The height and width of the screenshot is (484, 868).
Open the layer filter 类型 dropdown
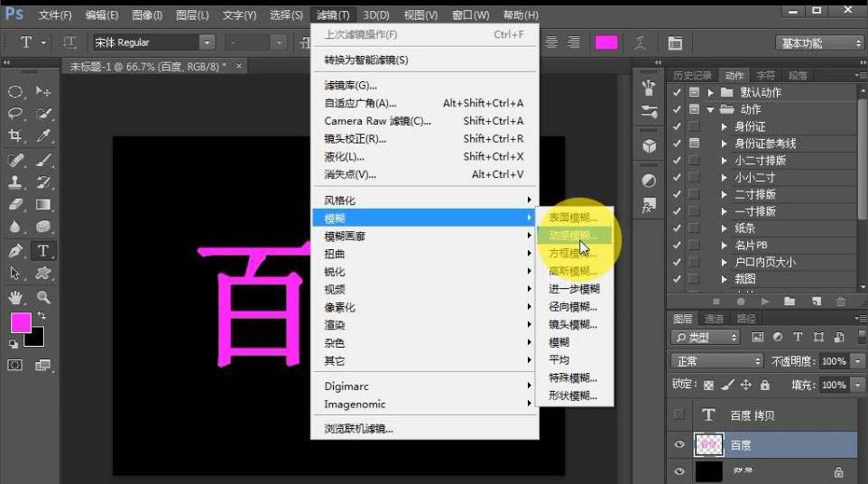coord(706,337)
